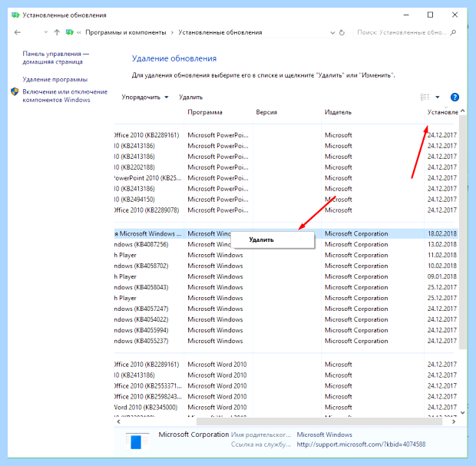Select PowerPoint update row '(KB2202188)'
The image size is (476, 466).
pyautogui.click(x=286, y=167)
